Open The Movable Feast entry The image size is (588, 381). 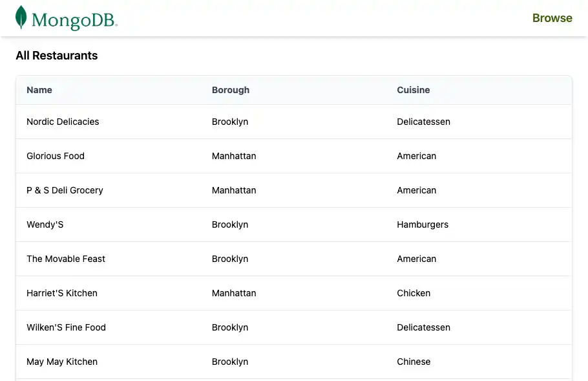tap(66, 259)
